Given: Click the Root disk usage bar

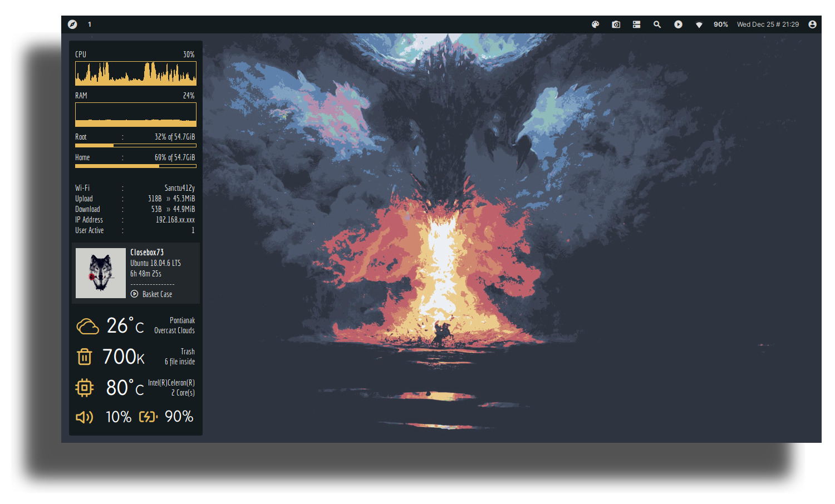Looking at the screenshot, I should (136, 145).
